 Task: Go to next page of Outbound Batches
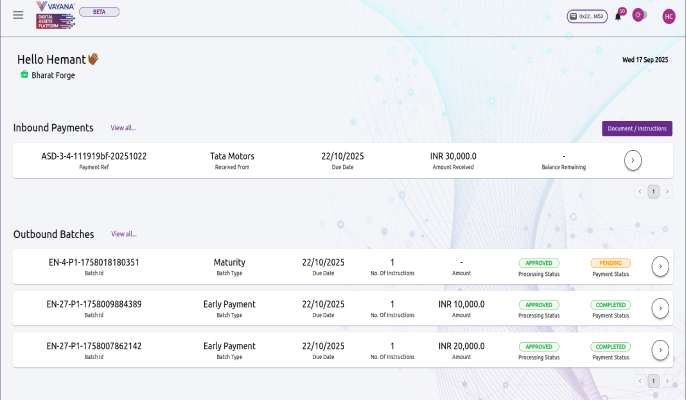(667, 380)
